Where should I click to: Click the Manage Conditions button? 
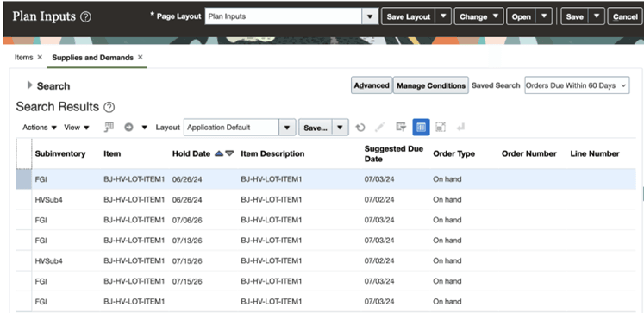pos(431,85)
